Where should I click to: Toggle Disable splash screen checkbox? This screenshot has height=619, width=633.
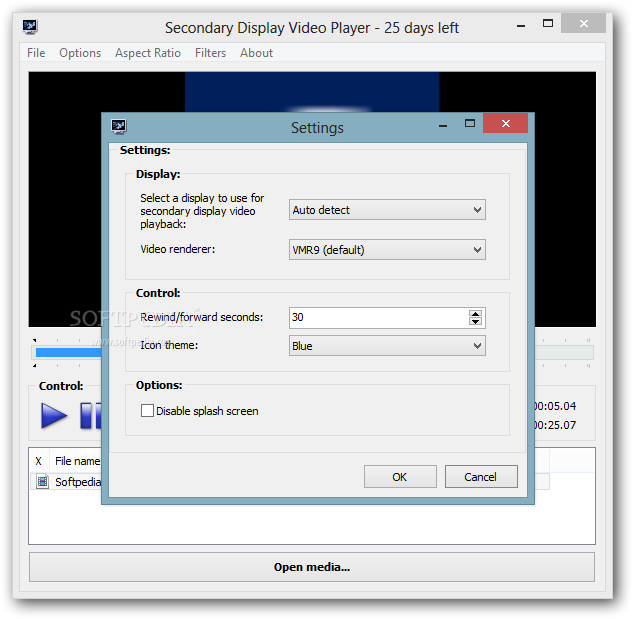(x=147, y=410)
